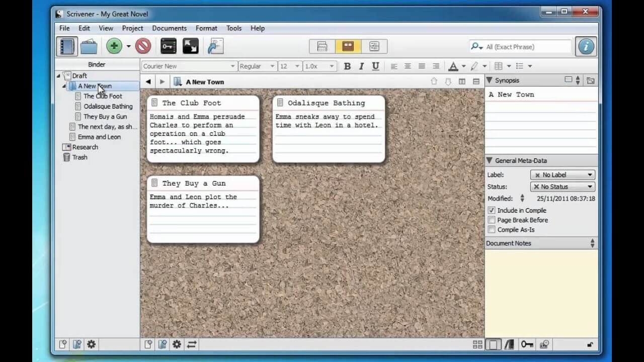644x362 pixels.
Task: Apply italic formatting
Action: (361, 66)
